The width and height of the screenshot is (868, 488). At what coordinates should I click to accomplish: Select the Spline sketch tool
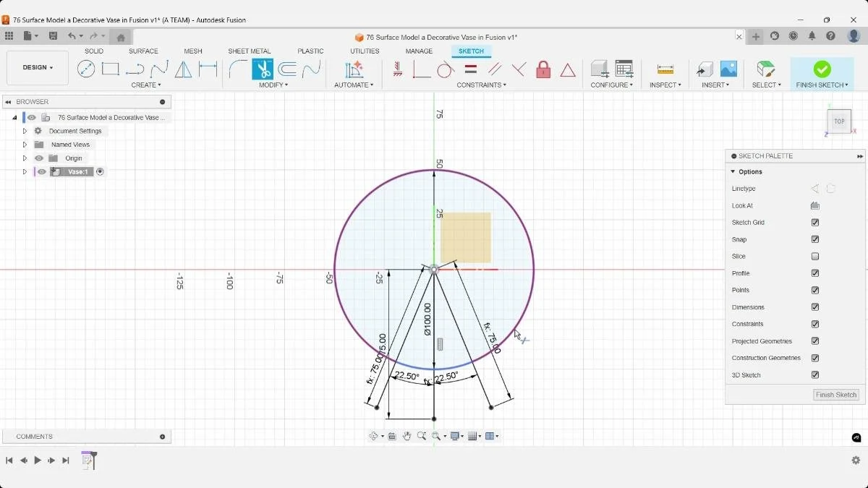pyautogui.click(x=159, y=69)
